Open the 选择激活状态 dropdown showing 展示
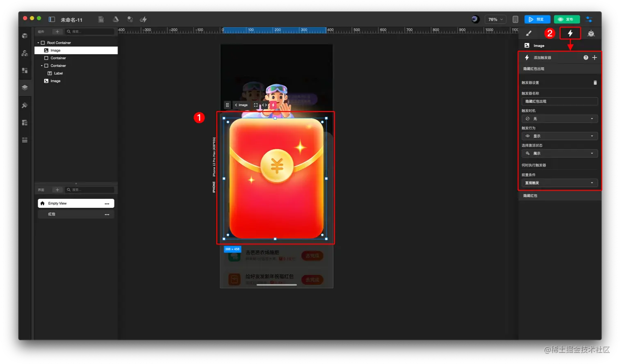The width and height of the screenshot is (620, 364). 559,153
